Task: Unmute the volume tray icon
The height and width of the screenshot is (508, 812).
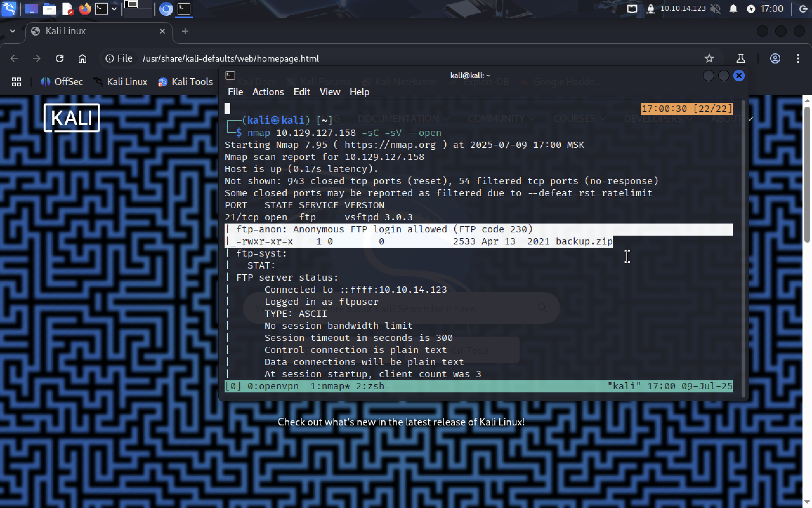Action: [716, 9]
